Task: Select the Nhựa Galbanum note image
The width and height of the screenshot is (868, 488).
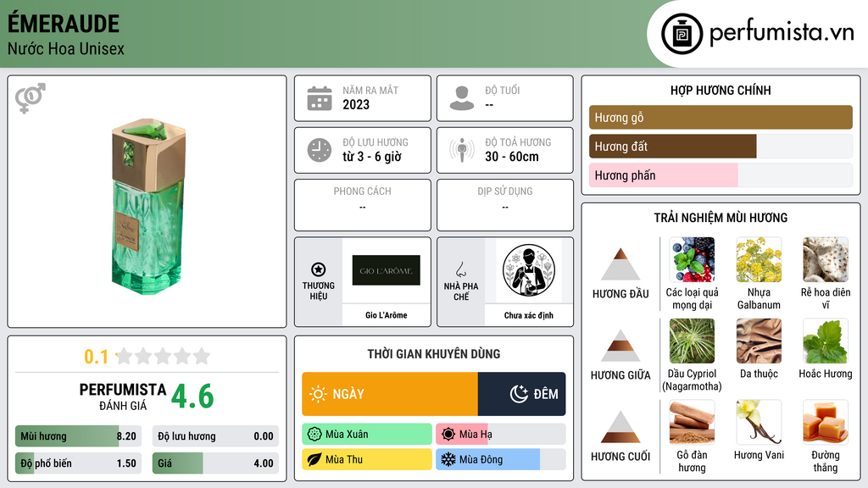Action: pos(759,260)
